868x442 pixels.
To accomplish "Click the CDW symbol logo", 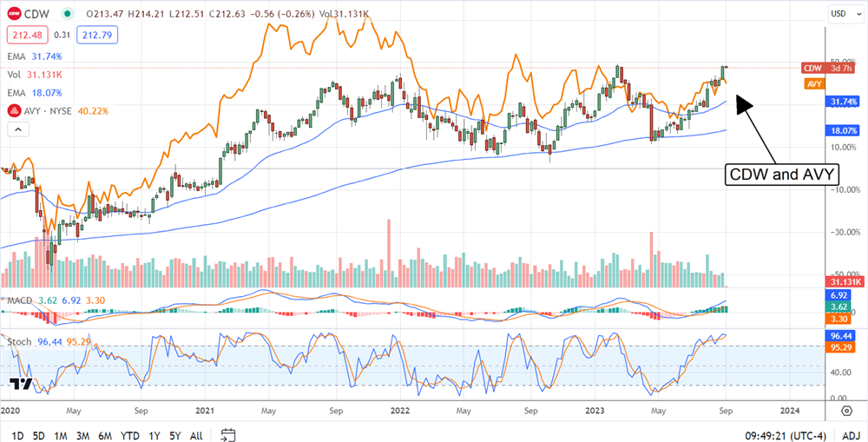I will [15, 13].
